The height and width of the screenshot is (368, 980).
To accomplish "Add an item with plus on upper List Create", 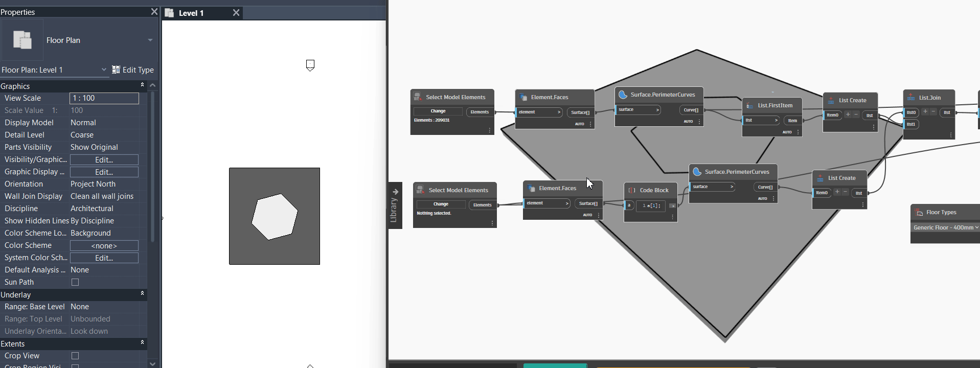I will (x=848, y=114).
